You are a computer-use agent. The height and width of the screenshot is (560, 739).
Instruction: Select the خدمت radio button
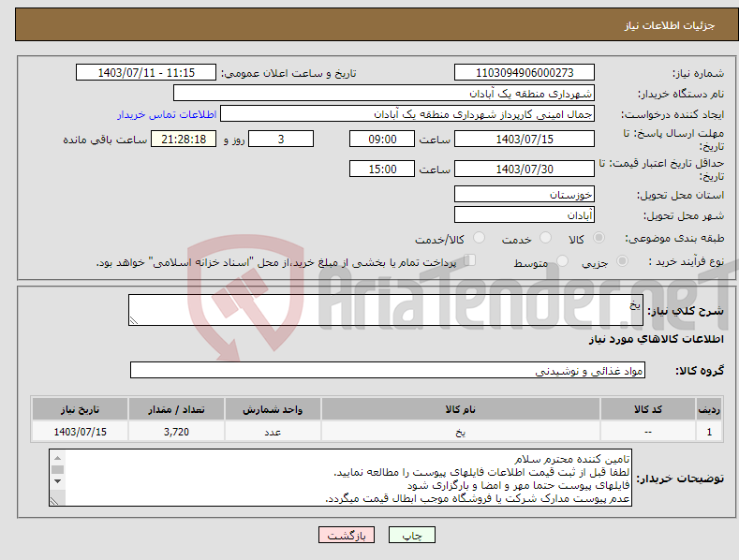[545, 238]
